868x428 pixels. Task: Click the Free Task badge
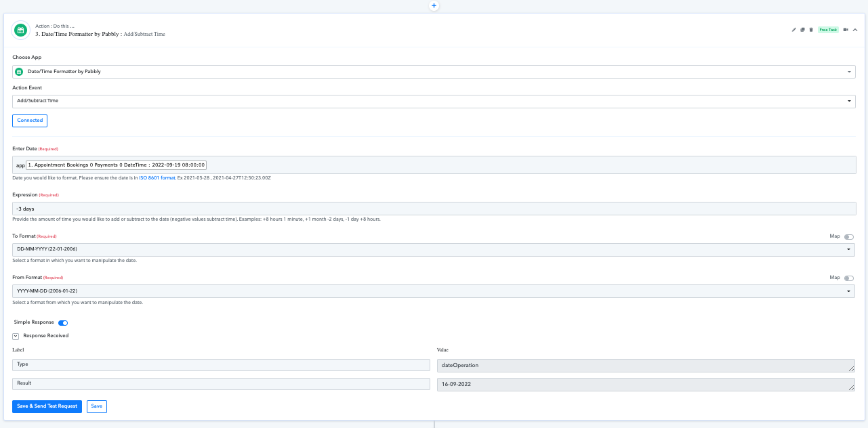click(828, 30)
